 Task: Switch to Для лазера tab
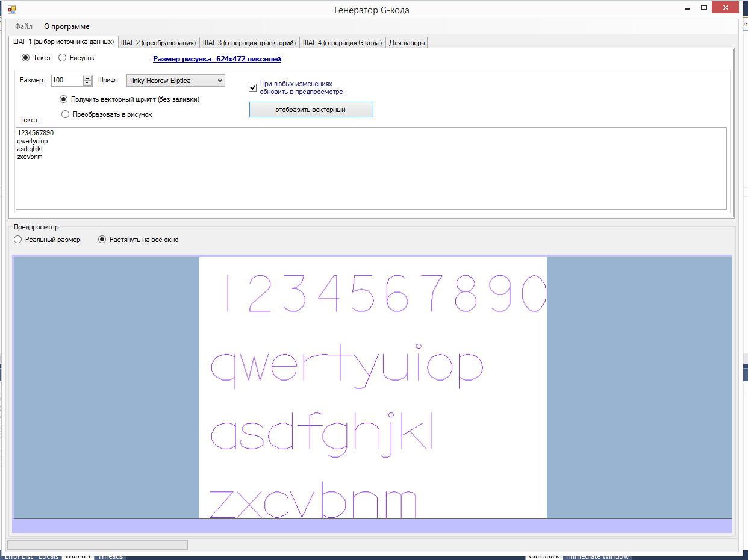tap(407, 43)
